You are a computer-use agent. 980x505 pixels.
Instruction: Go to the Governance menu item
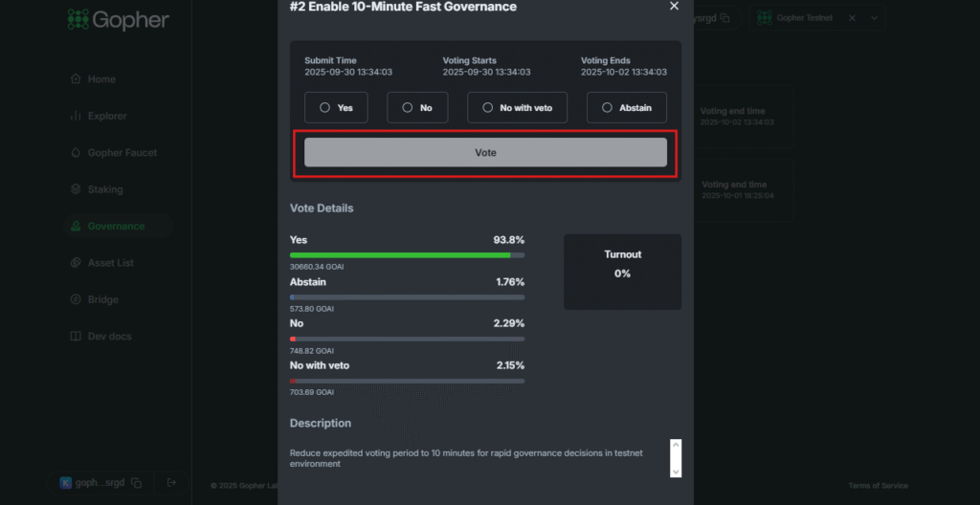115,227
